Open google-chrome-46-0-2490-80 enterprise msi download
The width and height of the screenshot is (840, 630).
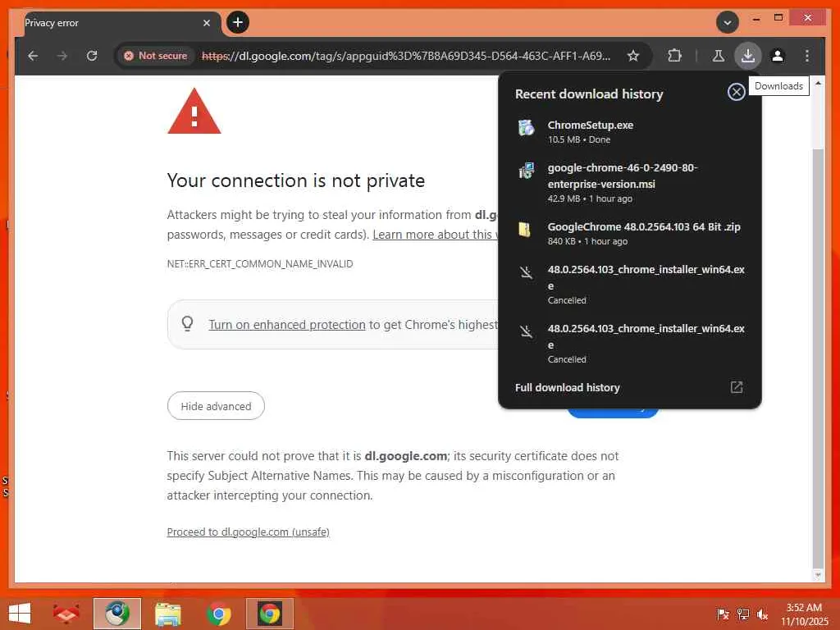click(629, 183)
